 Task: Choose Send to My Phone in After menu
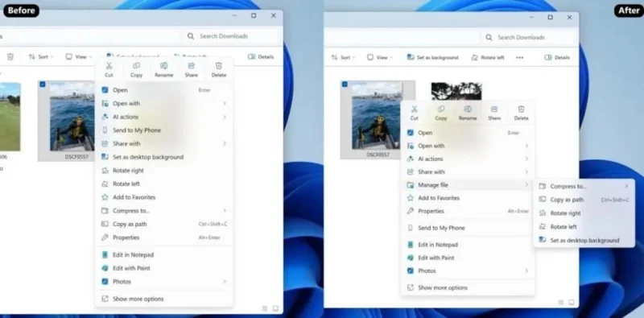tap(468, 228)
